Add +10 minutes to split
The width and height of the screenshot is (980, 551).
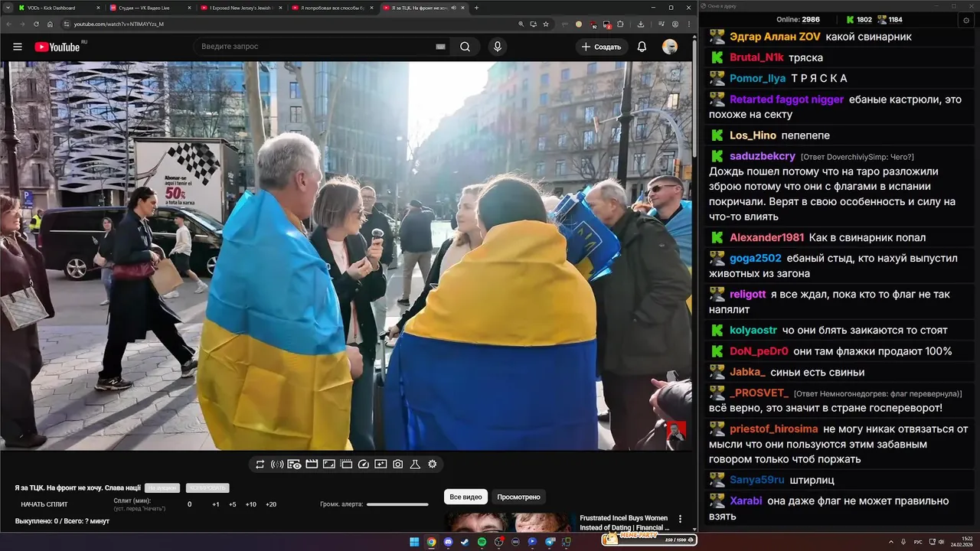(251, 504)
